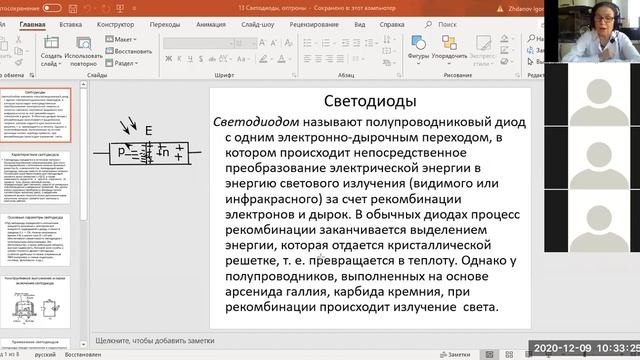The height and width of the screenshot is (360, 640).
Task: Increase font size with large A icon
Action: [x=262, y=43]
